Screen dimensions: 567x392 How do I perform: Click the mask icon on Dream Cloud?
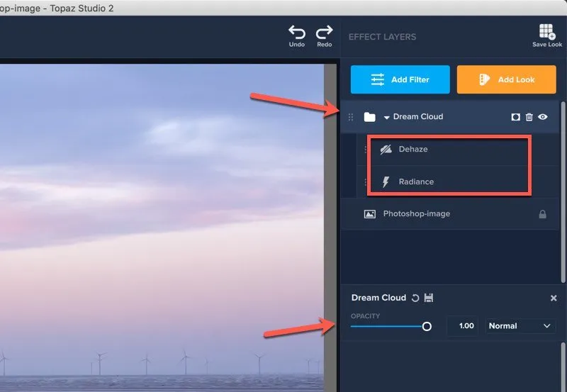coord(516,117)
